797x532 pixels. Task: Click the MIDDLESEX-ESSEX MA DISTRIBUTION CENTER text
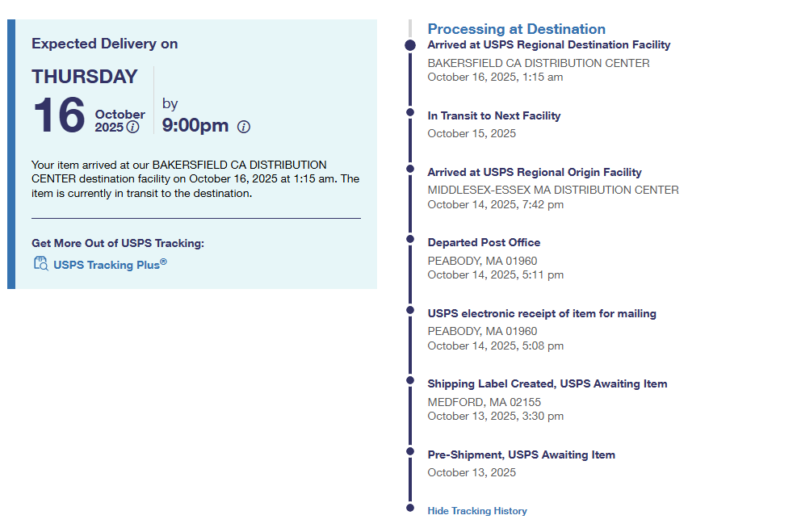point(553,190)
